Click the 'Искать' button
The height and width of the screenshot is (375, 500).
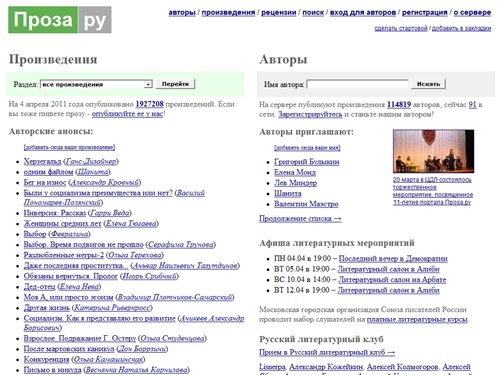pyautogui.click(x=428, y=84)
